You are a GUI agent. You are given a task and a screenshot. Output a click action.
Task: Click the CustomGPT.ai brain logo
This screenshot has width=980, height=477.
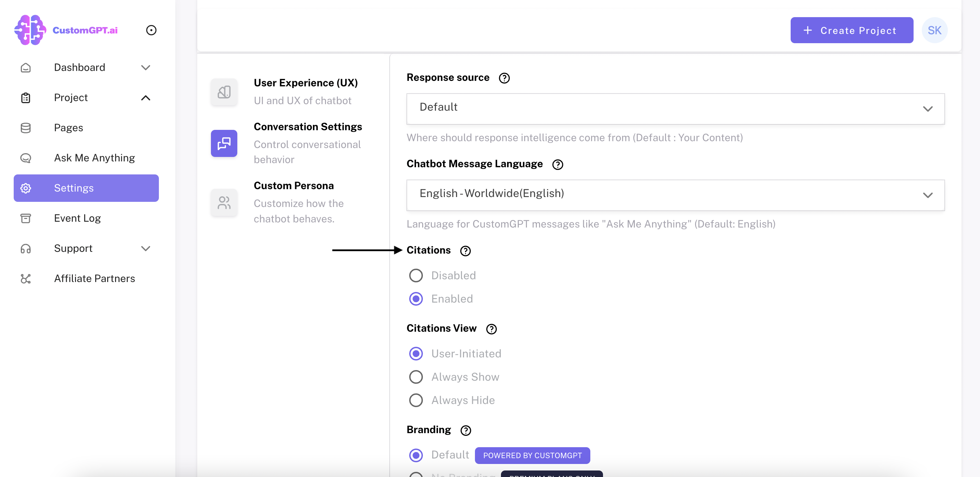[30, 30]
